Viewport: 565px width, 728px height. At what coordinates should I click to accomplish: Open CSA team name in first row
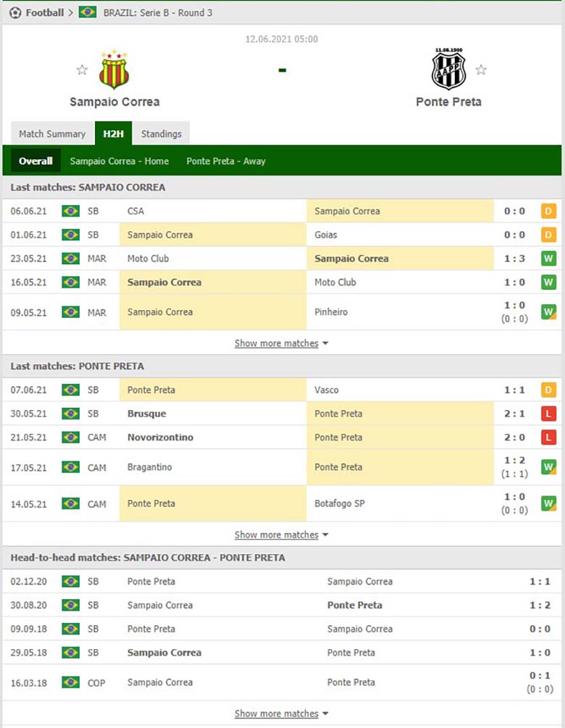coord(135,212)
